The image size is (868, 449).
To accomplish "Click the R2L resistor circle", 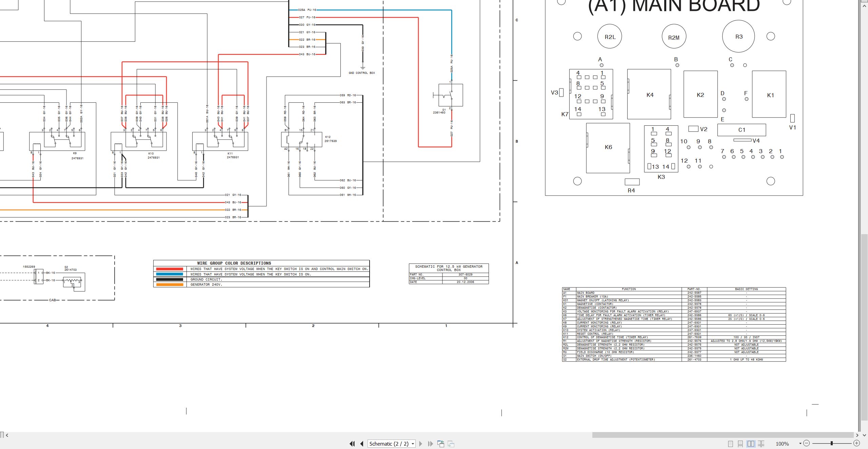I will coord(610,37).
